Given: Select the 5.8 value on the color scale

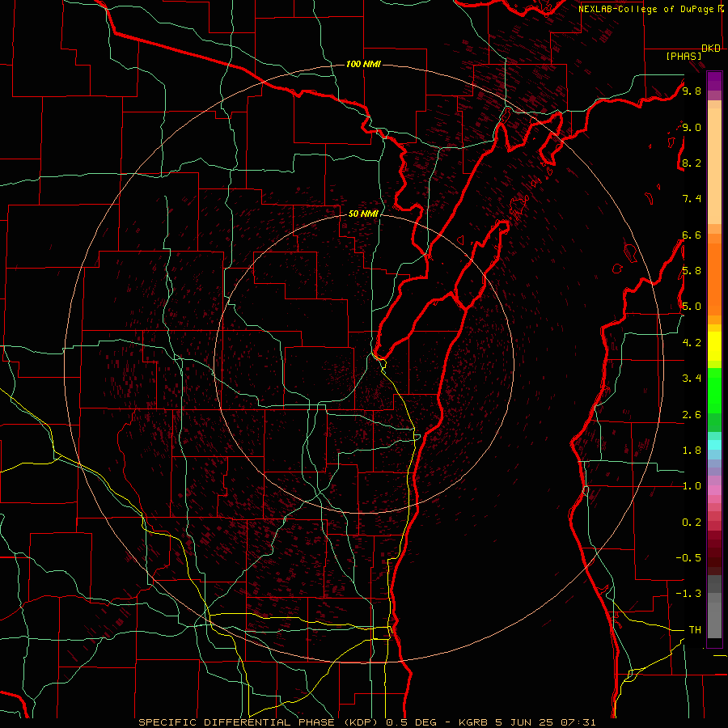Looking at the screenshot, I should [x=692, y=271].
